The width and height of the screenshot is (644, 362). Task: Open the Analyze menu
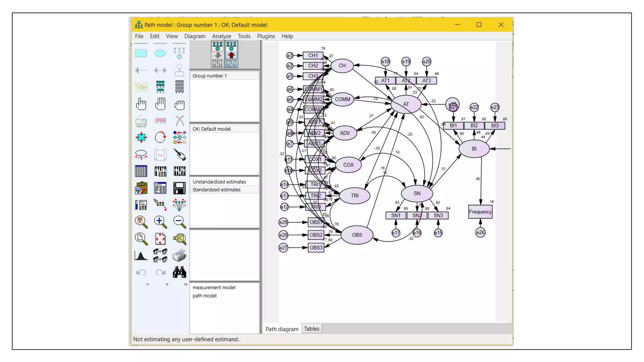221,36
